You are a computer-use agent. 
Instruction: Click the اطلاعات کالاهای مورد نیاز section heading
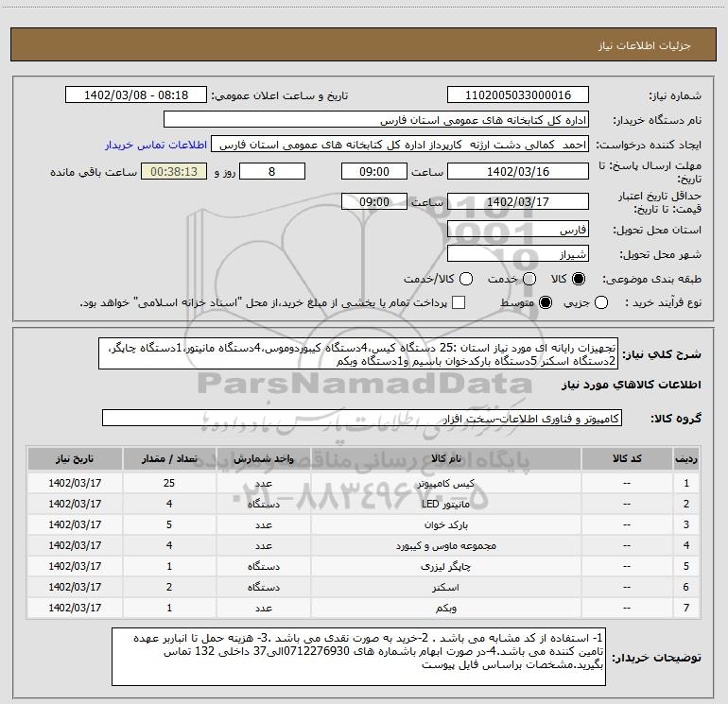click(x=631, y=385)
